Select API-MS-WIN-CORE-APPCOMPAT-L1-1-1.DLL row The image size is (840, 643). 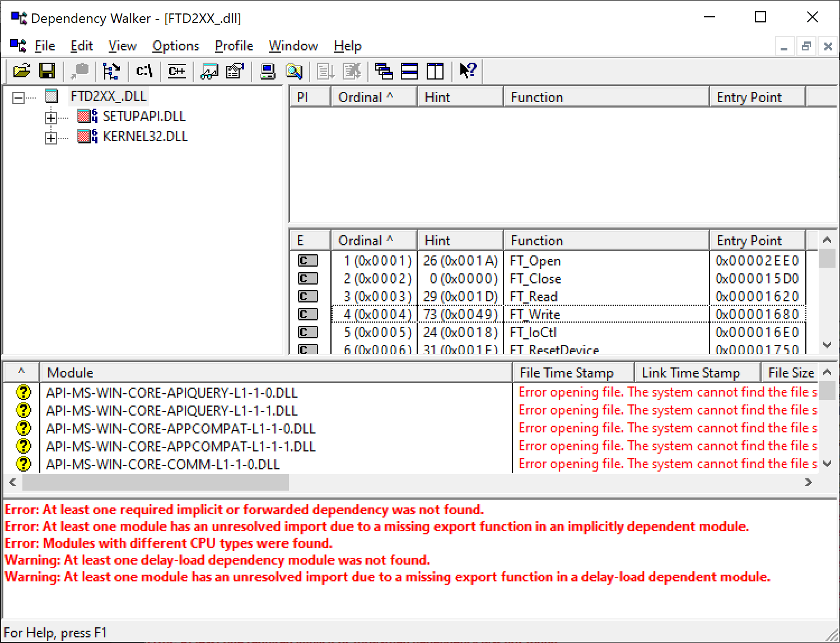click(411, 446)
